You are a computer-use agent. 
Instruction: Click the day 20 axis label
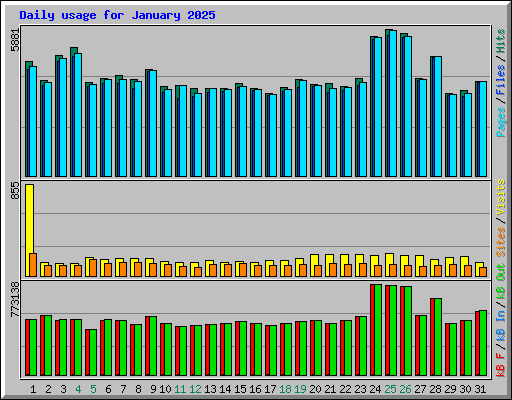[x=315, y=389]
